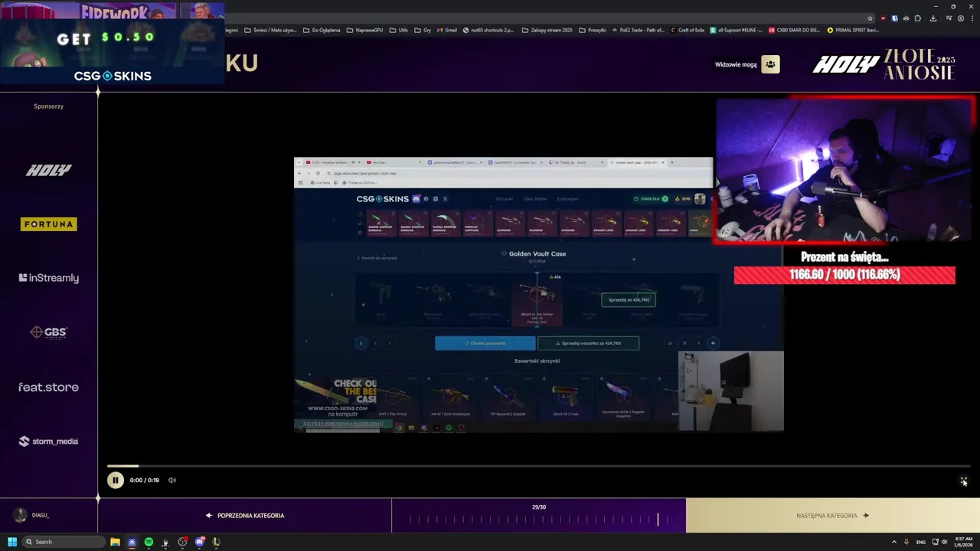This screenshot has width=980, height=551.
Task: Open the PRIMAL SPIRIT bookmark
Action: [x=853, y=30]
